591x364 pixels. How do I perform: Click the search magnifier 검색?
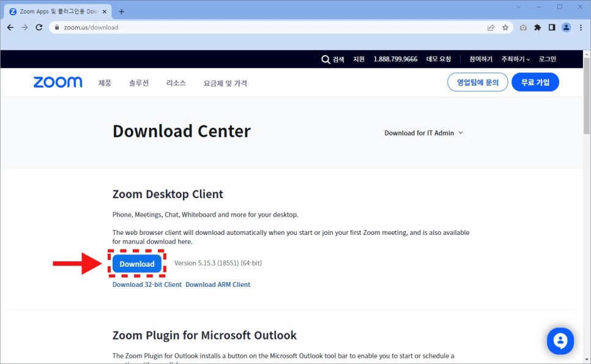pyautogui.click(x=332, y=59)
